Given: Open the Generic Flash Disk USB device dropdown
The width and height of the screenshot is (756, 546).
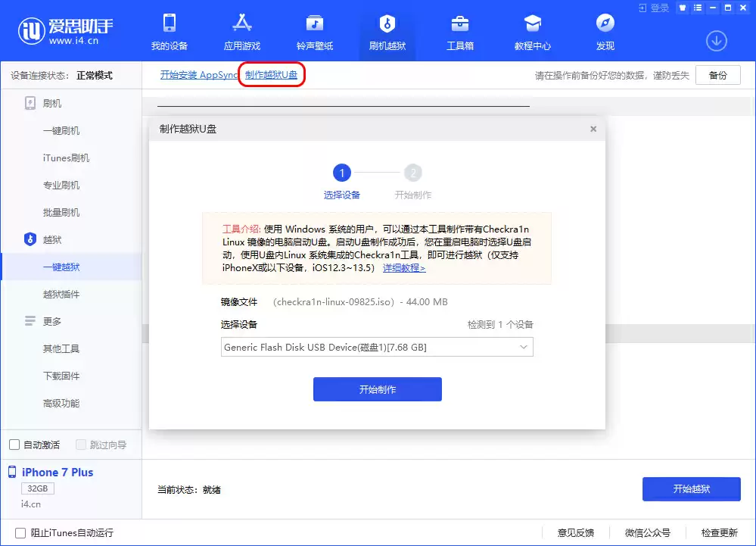Looking at the screenshot, I should [524, 347].
